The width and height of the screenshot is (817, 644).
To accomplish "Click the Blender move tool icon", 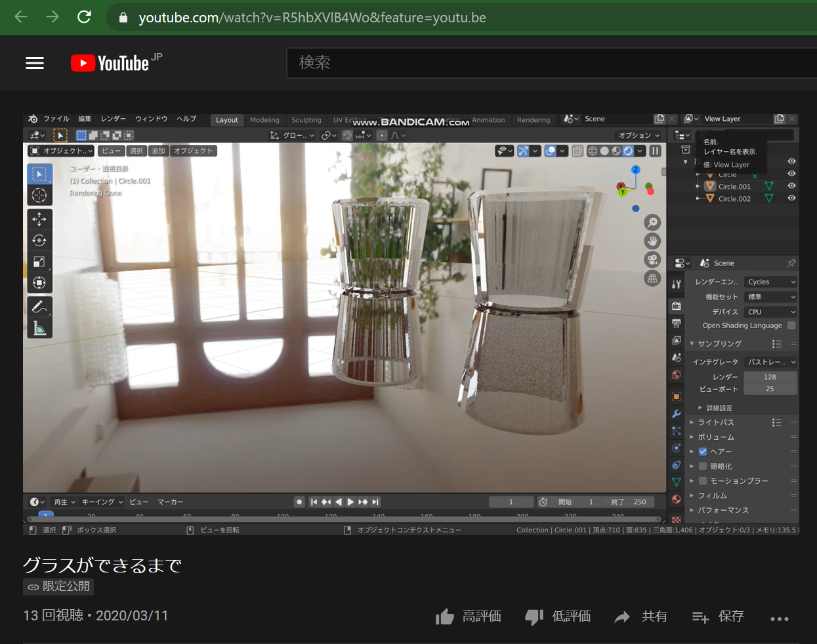I will click(x=39, y=219).
